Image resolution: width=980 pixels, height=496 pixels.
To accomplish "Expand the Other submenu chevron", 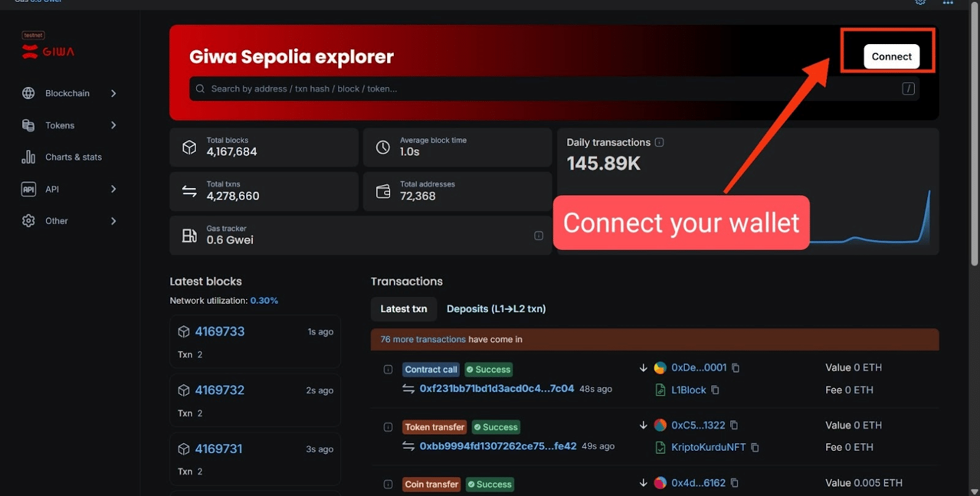I will click(113, 221).
